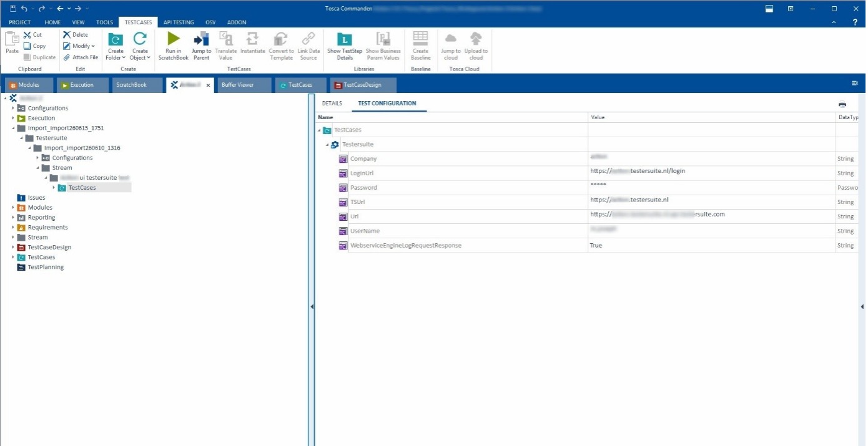Click the save icon in title bar
This screenshot has height=446, width=868.
pyautogui.click(x=12, y=9)
